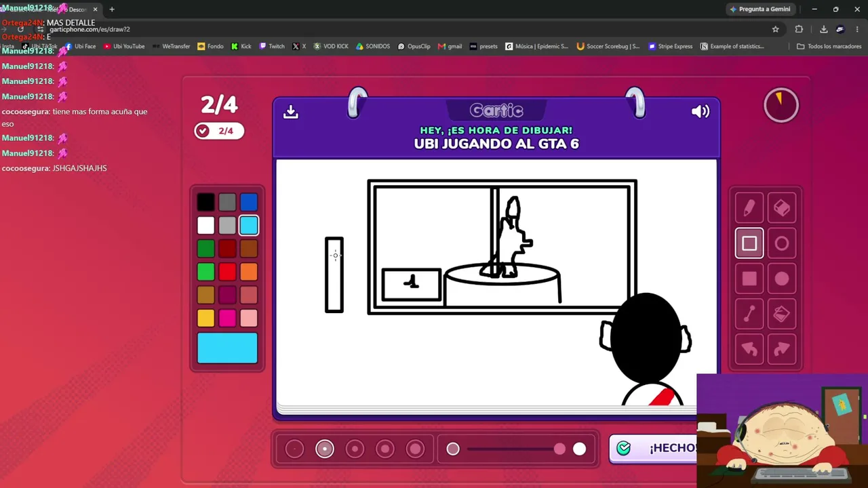Open the presets bookmark
The width and height of the screenshot is (868, 488).
[484, 46]
